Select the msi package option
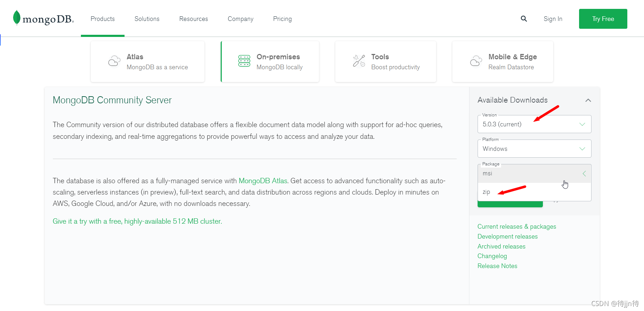644x311 pixels. 534,174
